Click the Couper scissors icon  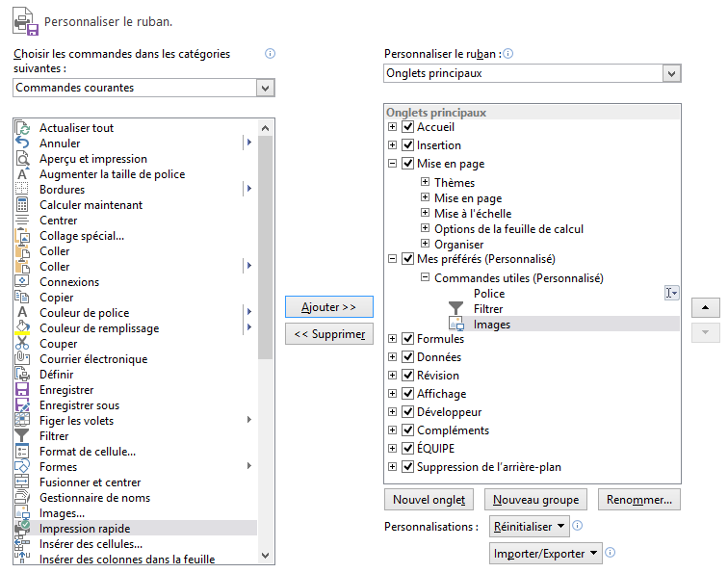click(23, 344)
